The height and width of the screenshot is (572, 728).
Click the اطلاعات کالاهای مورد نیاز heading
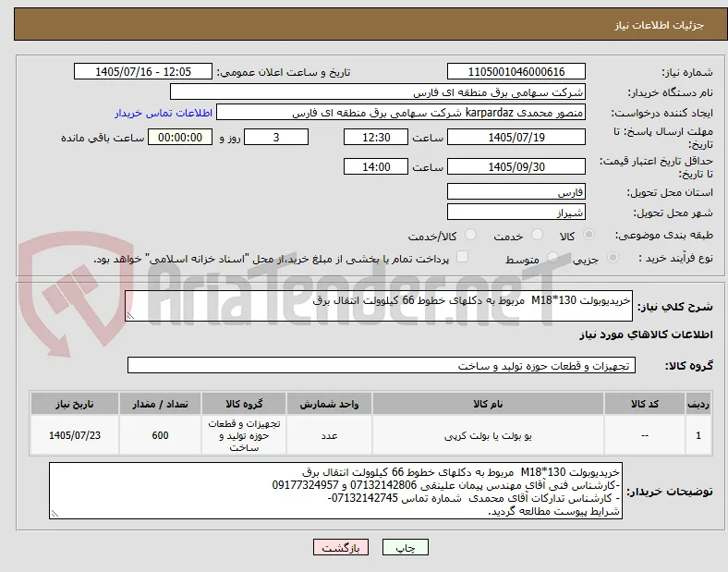[646, 335]
